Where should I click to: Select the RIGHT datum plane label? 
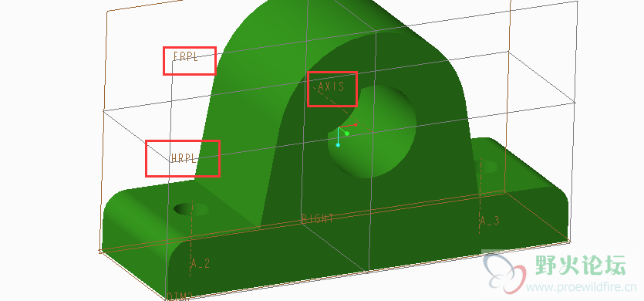[x=318, y=218]
